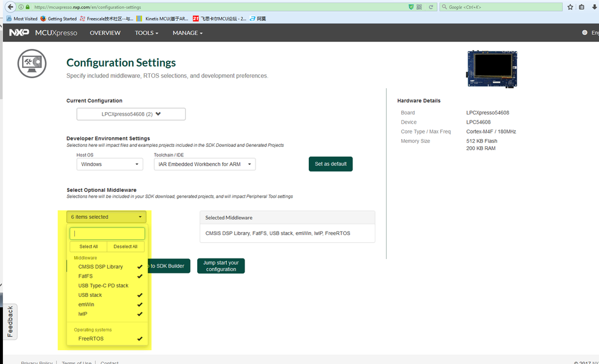The width and height of the screenshot is (599, 364).
Task: Open the Freescale community bookmark
Action: (107, 19)
